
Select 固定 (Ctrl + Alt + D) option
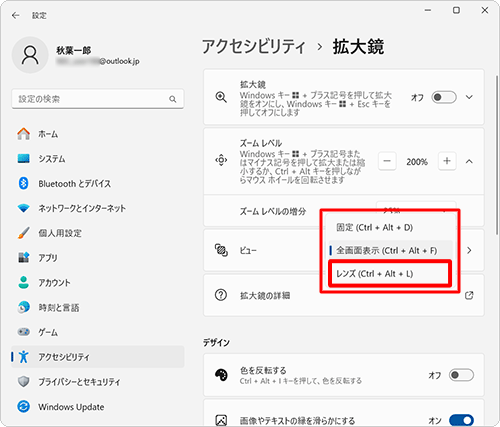[390, 227]
